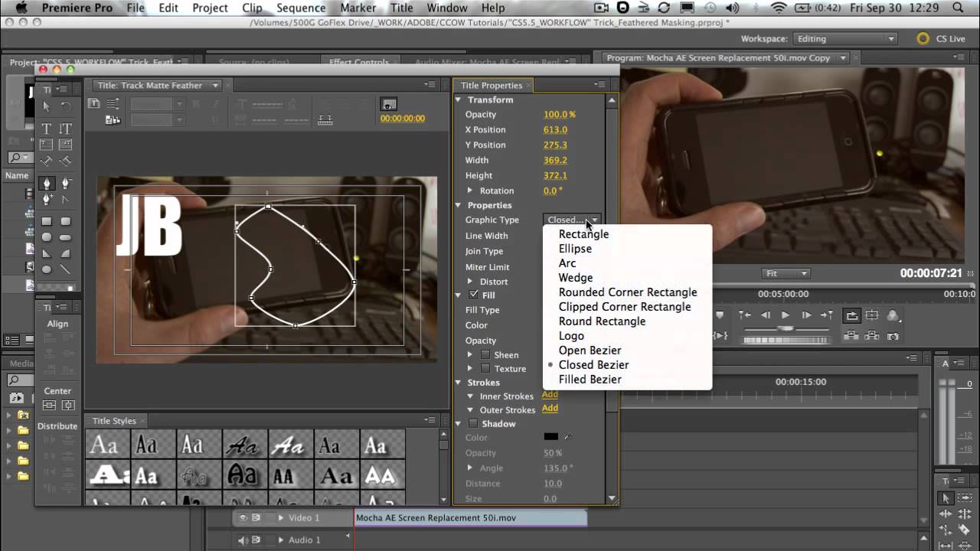This screenshot has height=551, width=980.
Task: Click the Shadow color black swatch
Action: 550,438
